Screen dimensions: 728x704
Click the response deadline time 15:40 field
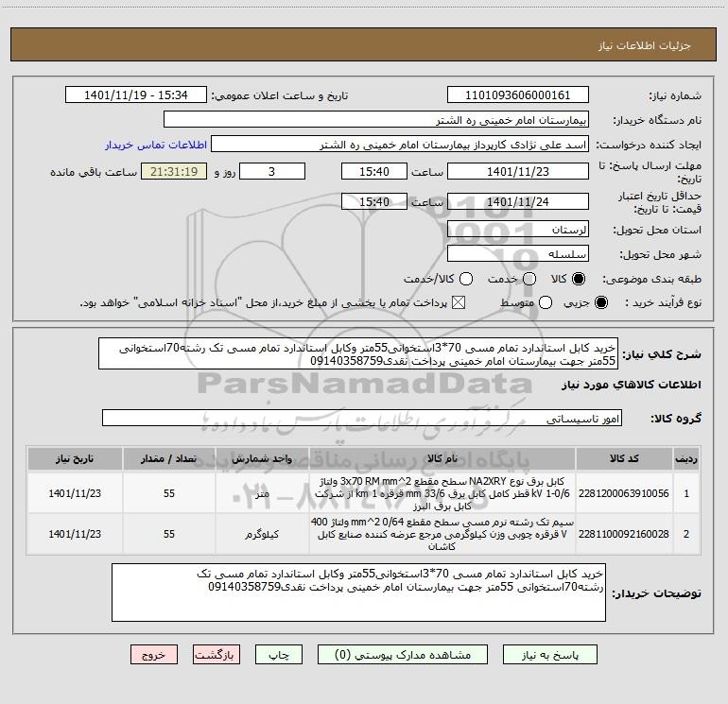pyautogui.click(x=374, y=171)
